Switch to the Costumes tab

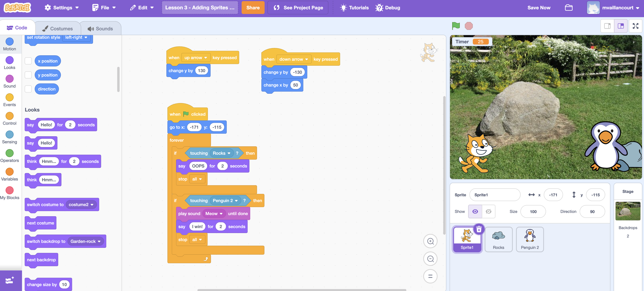(x=58, y=29)
